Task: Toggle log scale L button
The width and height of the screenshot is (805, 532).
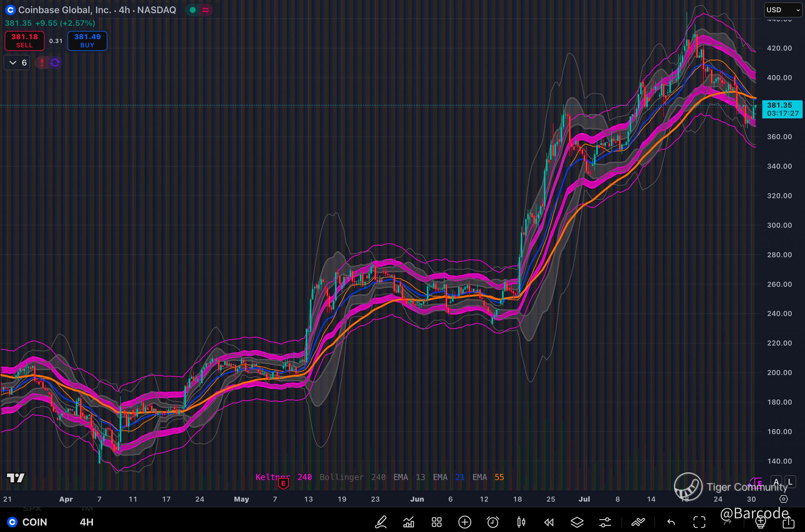Action: tap(790, 482)
